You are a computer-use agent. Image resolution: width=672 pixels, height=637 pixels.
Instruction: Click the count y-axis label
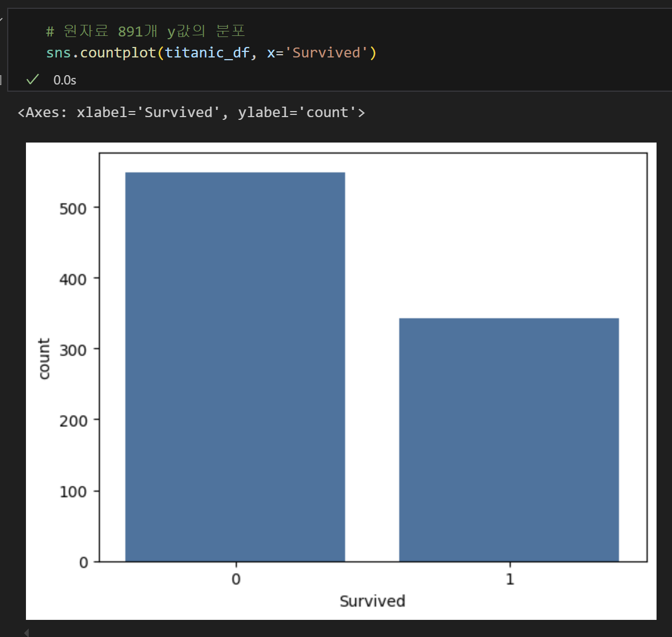44,359
